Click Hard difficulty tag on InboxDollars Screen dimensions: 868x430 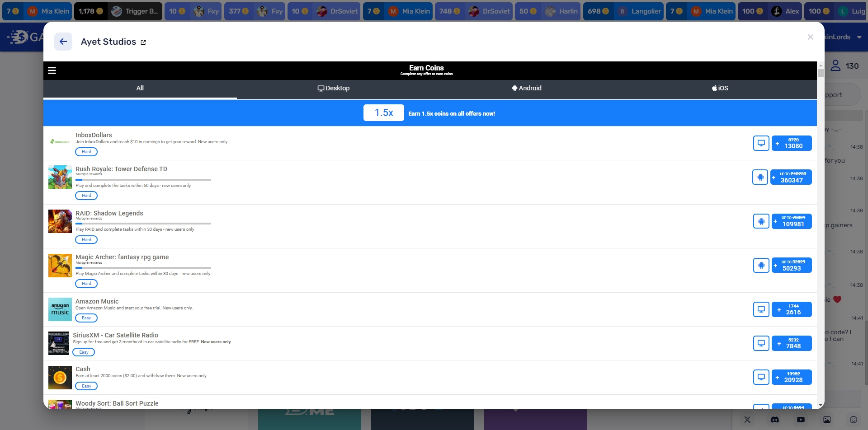pyautogui.click(x=86, y=152)
